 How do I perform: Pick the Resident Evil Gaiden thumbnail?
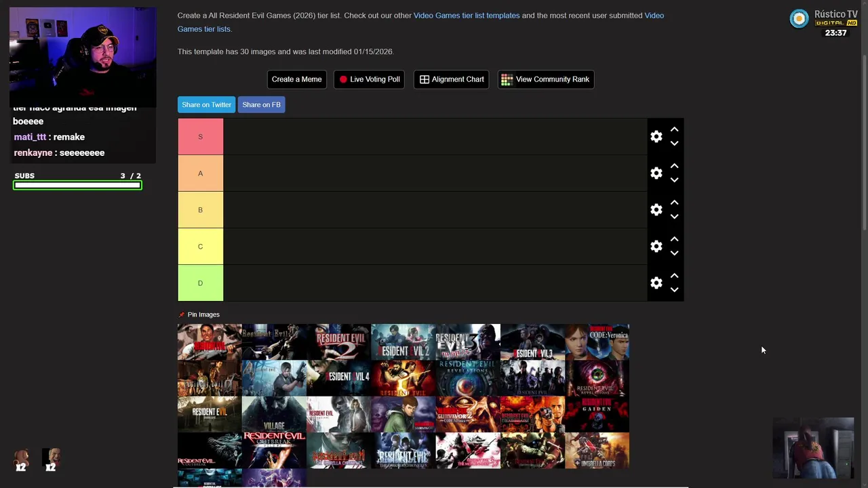tap(597, 414)
